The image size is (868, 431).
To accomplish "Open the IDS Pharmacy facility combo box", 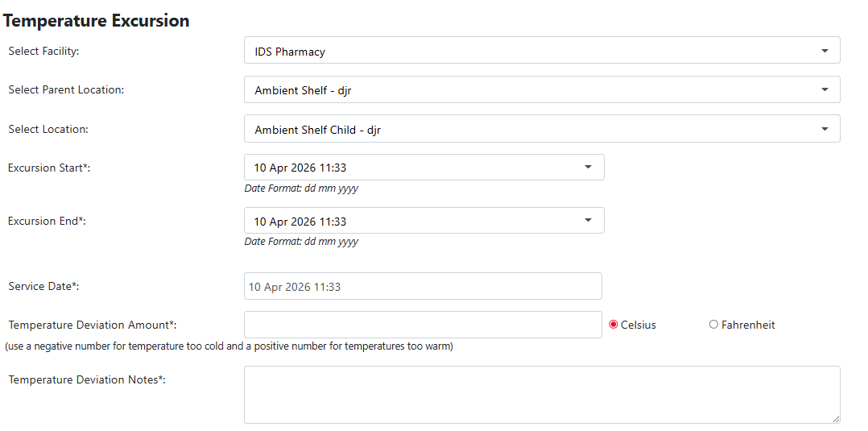I will pos(542,51).
